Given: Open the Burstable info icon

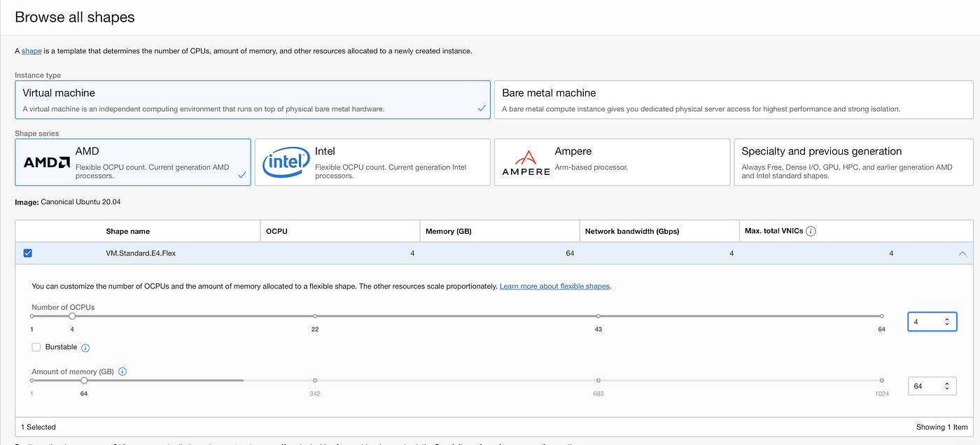Looking at the screenshot, I should tap(85, 348).
